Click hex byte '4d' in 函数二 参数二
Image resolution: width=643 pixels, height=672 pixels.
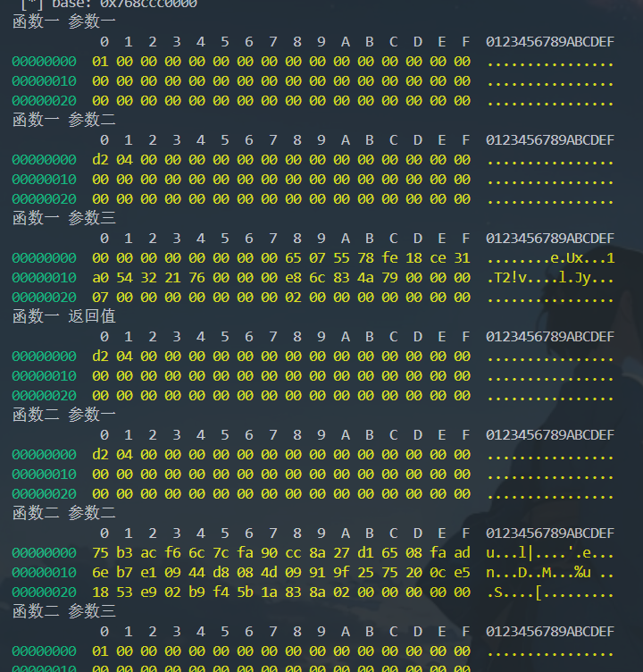(270, 573)
